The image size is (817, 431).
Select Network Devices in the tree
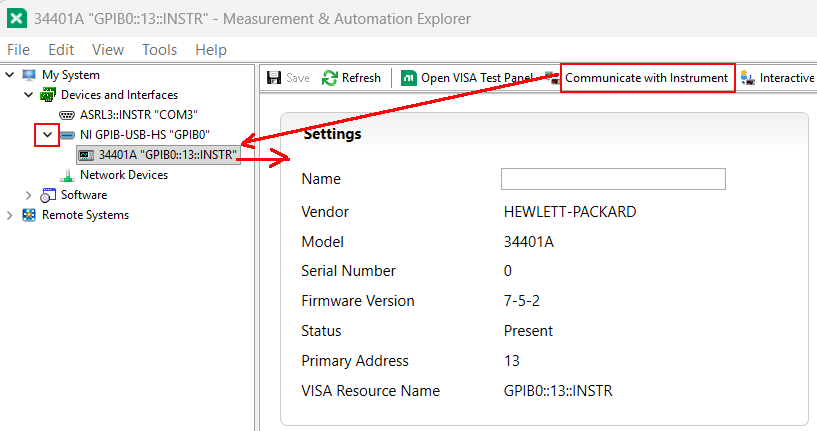[x=124, y=175]
